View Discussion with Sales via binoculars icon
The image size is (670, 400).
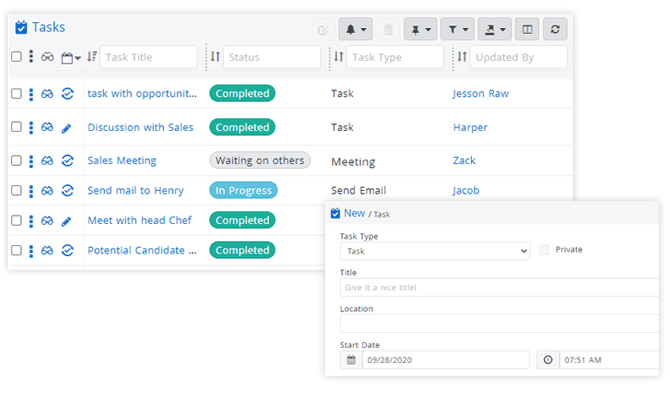47,127
